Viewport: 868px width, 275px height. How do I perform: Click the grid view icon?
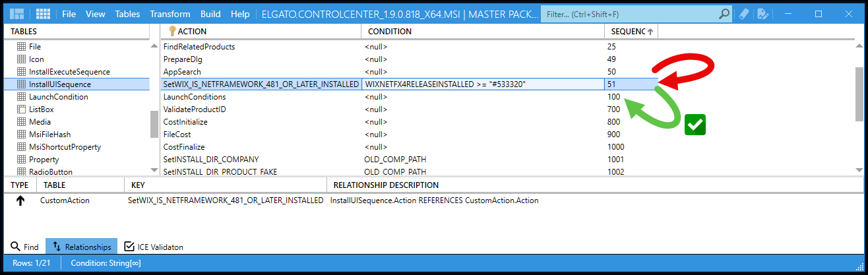click(43, 13)
